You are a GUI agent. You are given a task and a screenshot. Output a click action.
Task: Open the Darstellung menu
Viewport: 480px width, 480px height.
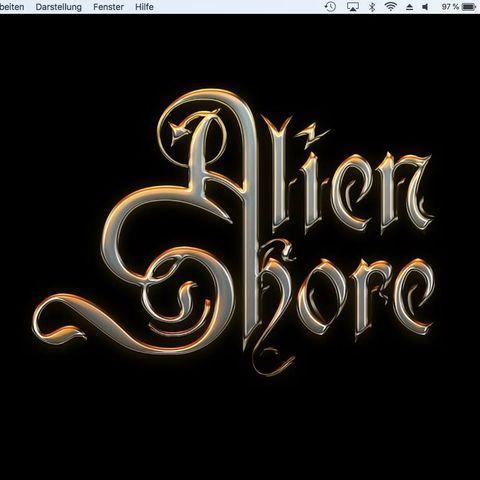pyautogui.click(x=58, y=7)
